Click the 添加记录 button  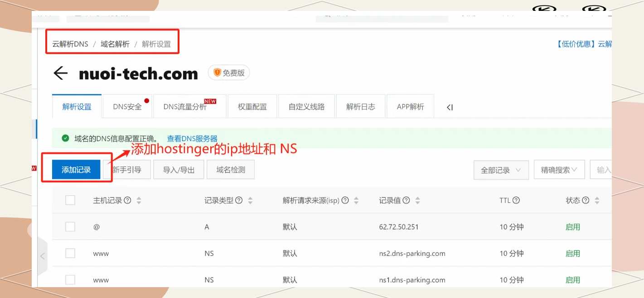click(76, 170)
